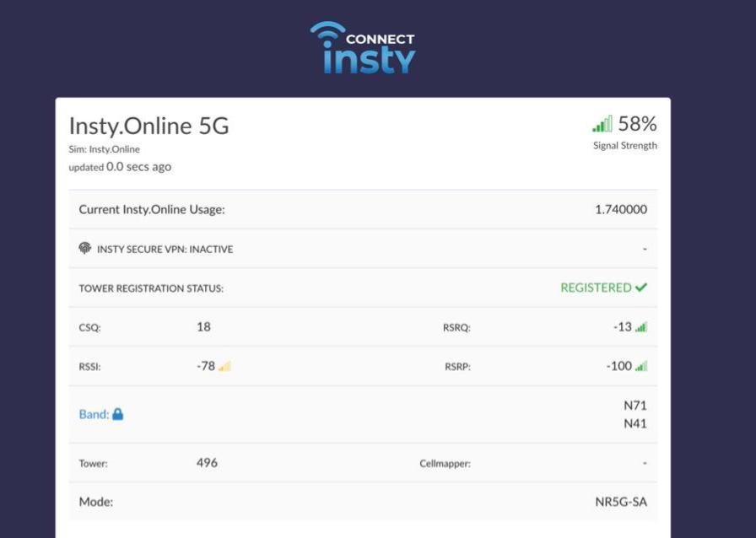
Task: Click the 1.740000 usage value
Action: [620, 209]
